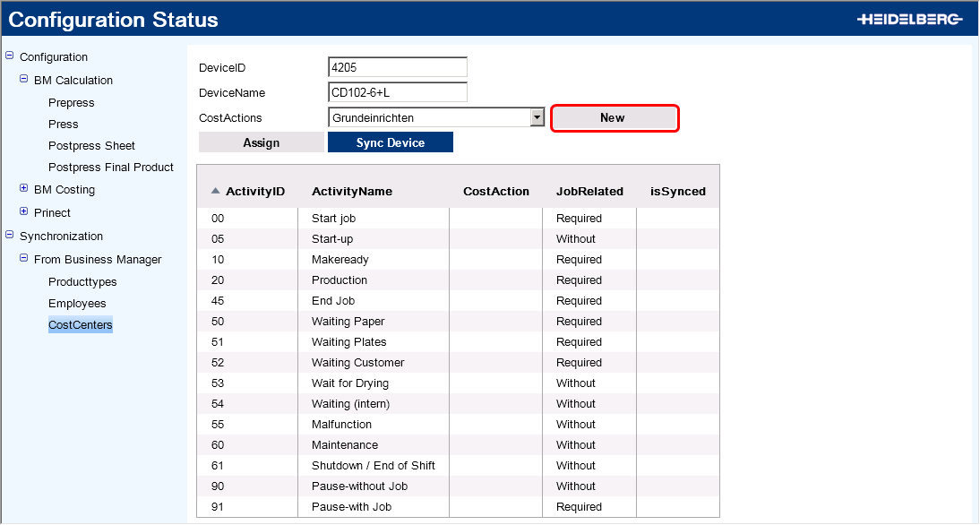Select Postpress Final Product tree item
The height and width of the screenshot is (525, 980).
(110, 168)
